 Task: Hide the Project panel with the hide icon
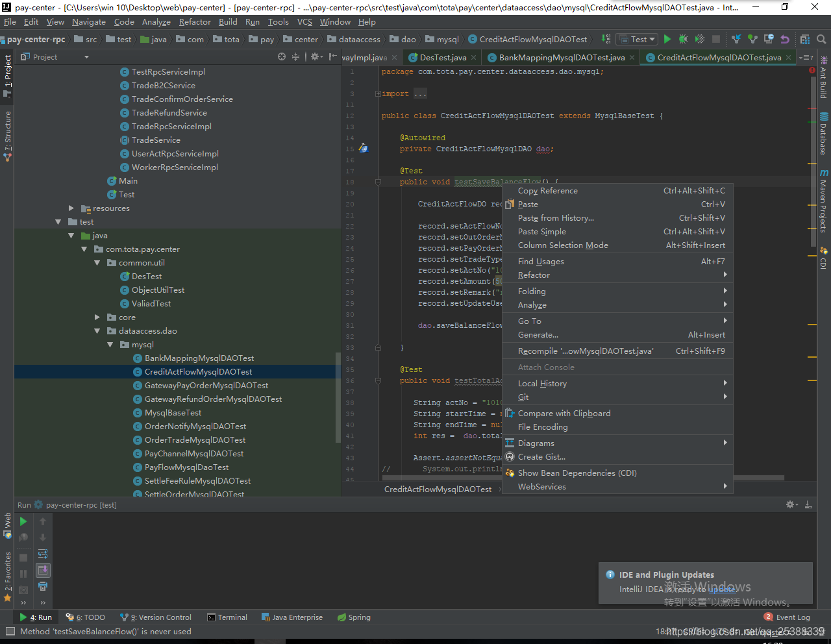click(332, 56)
